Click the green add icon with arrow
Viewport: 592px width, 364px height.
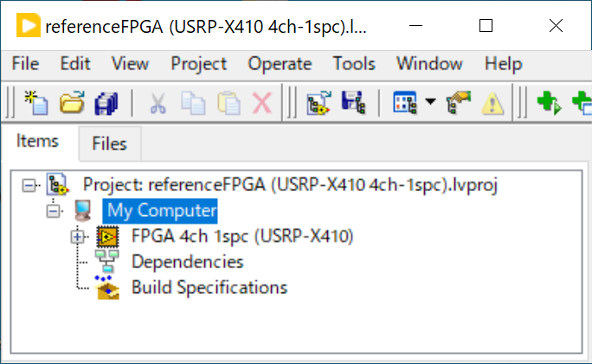pyautogui.click(x=549, y=104)
